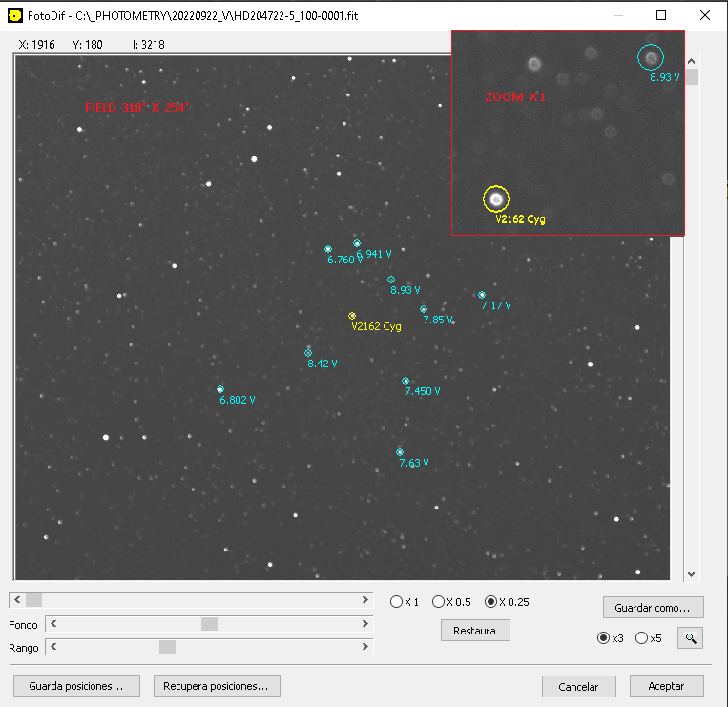Click the X: 1916 coordinate readout

coord(36,45)
